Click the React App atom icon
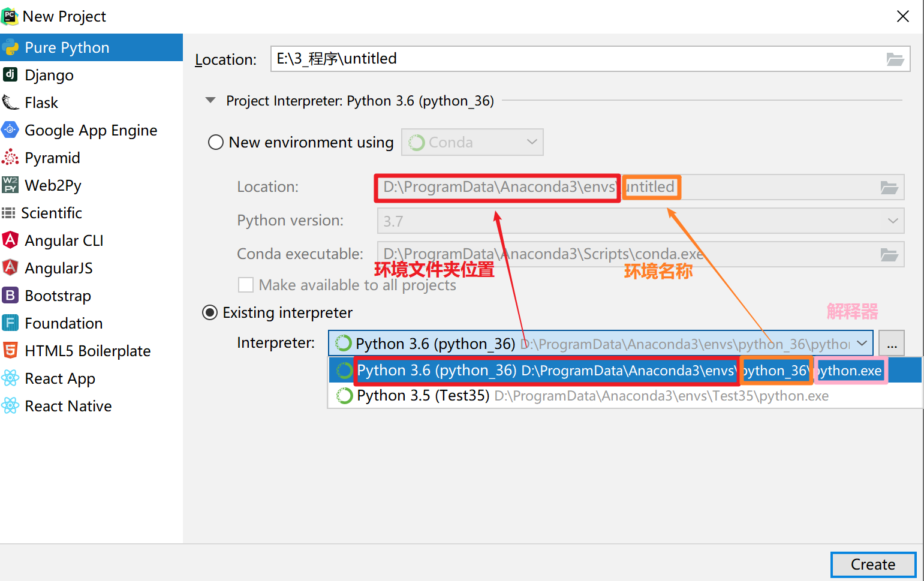Viewport: 924px width, 581px height. coord(10,378)
